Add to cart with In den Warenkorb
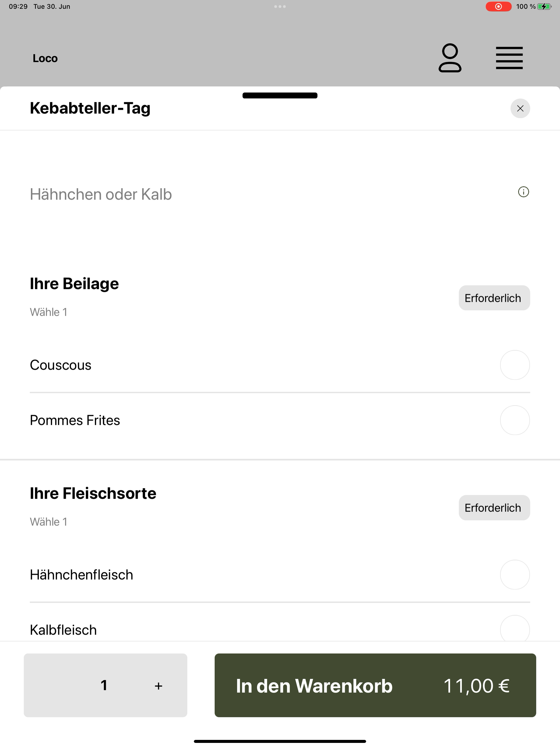560x747 pixels. pyautogui.click(x=375, y=685)
